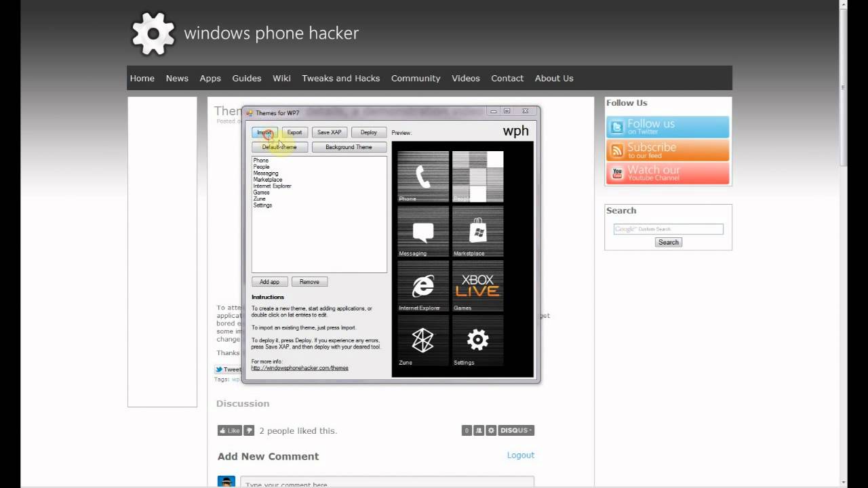Click the Logout link
Screen dimensions: 868x488
point(521,455)
